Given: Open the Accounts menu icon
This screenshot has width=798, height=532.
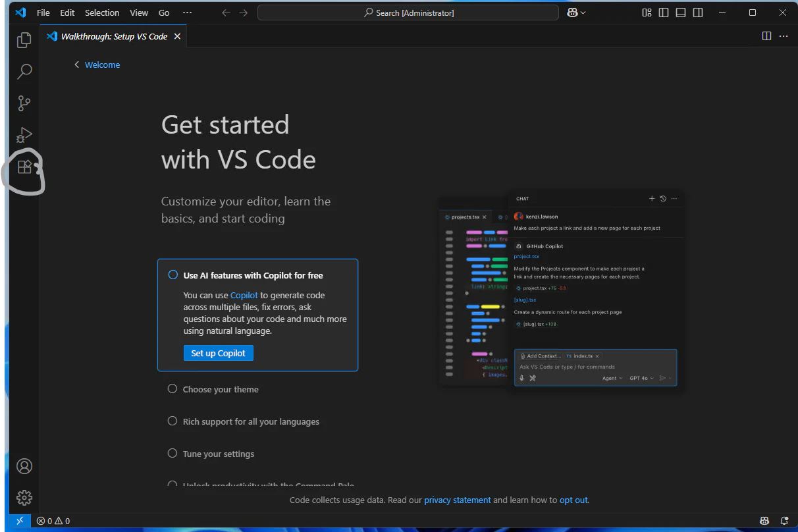Looking at the screenshot, I should pos(24,466).
